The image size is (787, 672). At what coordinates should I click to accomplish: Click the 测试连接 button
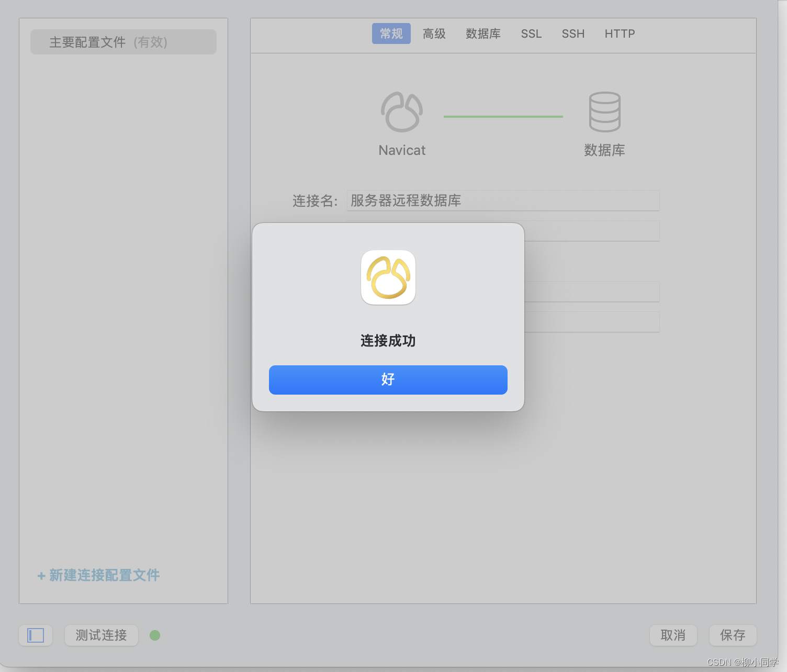coord(102,635)
